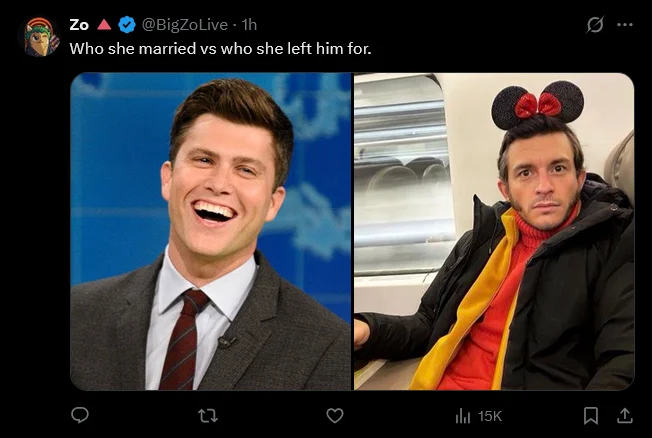This screenshot has height=438, width=652.
Task: Open right photo of man in black jacket
Action: [x=494, y=231]
